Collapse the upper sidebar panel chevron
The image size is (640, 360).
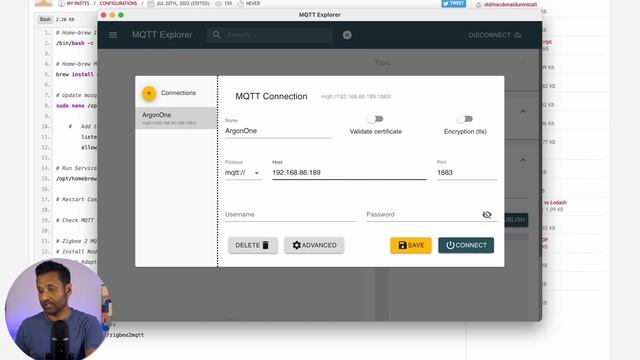(523, 111)
